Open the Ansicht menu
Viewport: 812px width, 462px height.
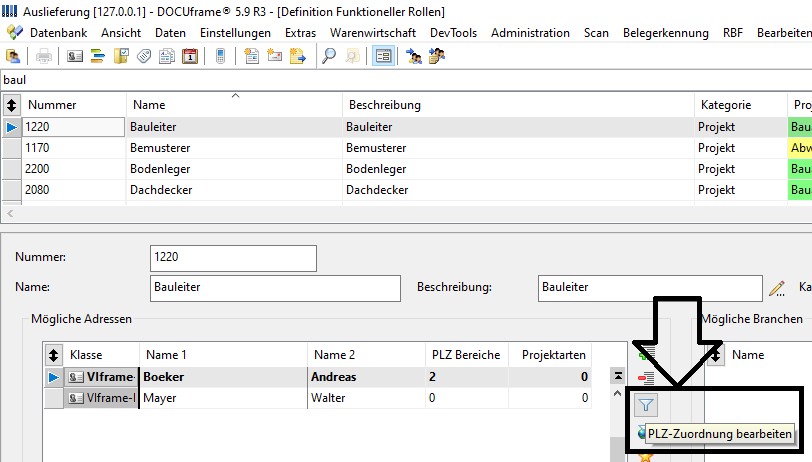tap(121, 33)
